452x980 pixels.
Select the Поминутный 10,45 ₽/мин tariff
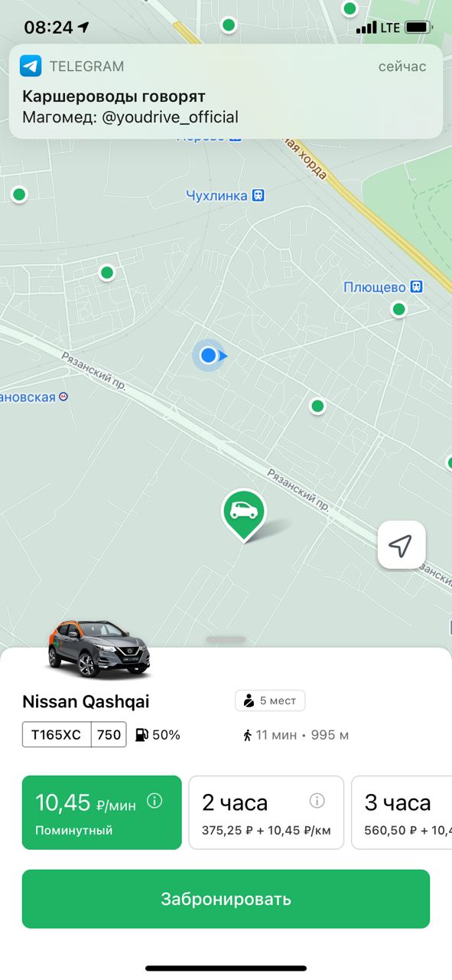[102, 812]
